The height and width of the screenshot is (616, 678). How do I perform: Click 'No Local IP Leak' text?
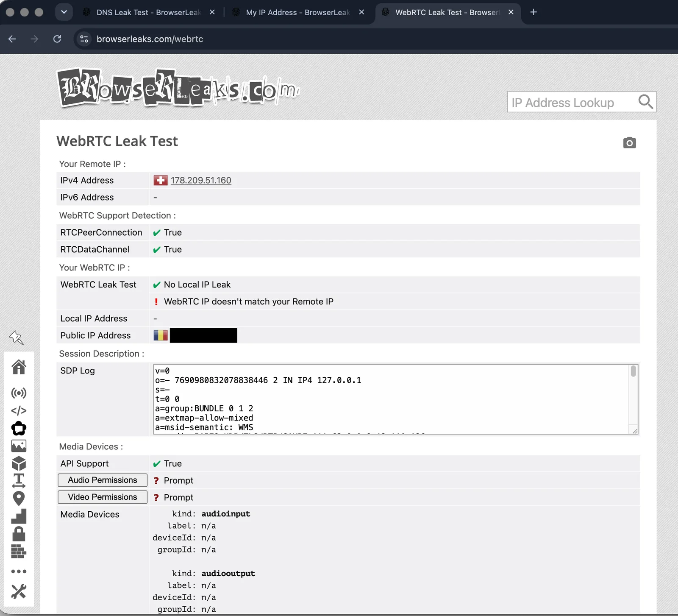(x=197, y=285)
